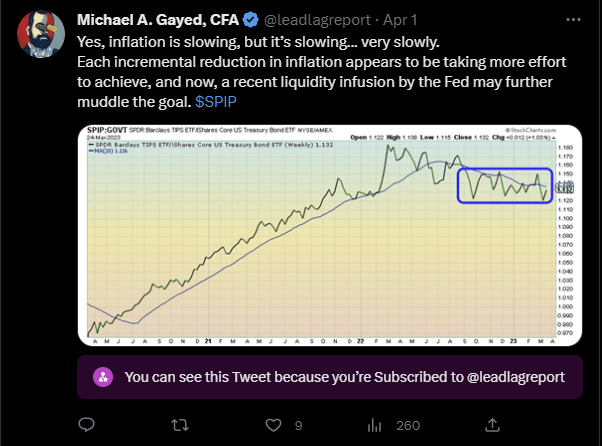The height and width of the screenshot is (446, 602).
Task: Click the StockCharts.com watermark on chart
Action: point(531,130)
